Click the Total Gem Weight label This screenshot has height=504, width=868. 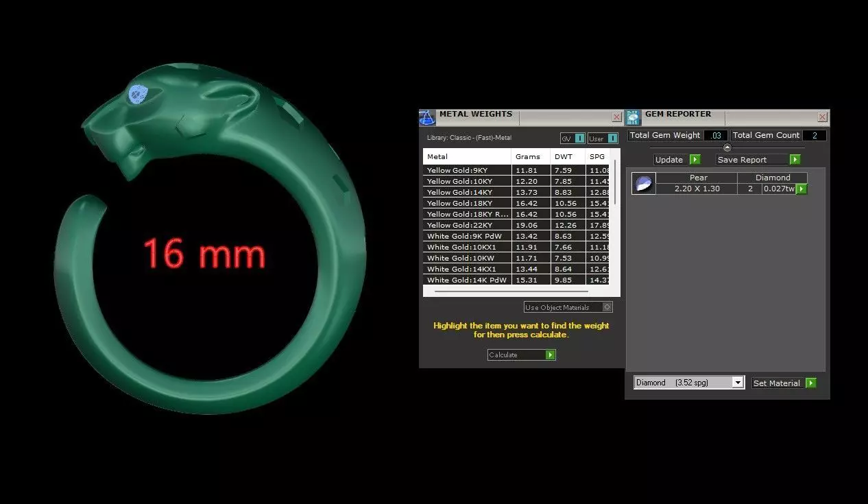click(665, 136)
